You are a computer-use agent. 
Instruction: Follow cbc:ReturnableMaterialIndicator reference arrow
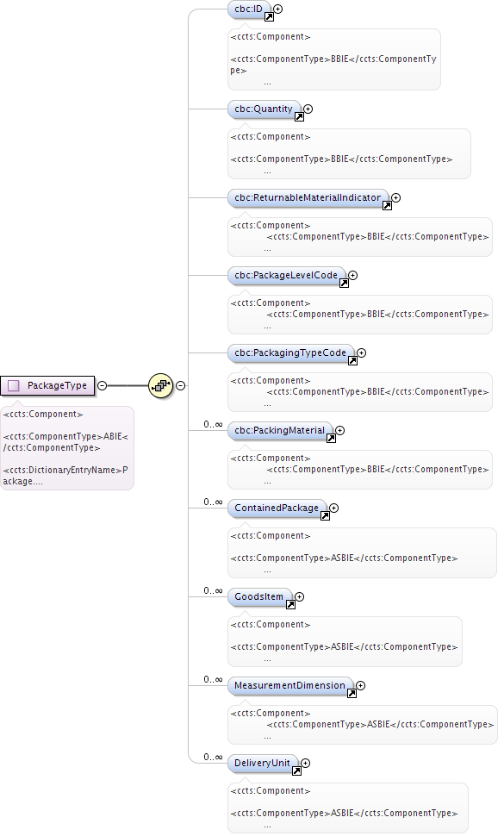tap(388, 206)
